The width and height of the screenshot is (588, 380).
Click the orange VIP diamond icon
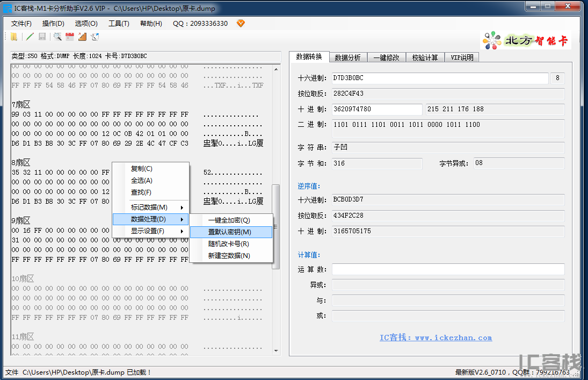(x=241, y=23)
